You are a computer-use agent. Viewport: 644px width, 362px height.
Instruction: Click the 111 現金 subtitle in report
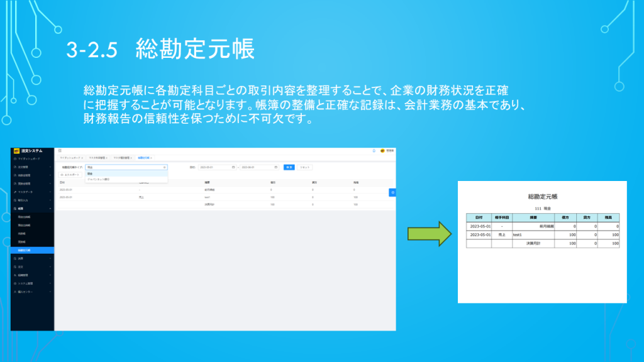[x=543, y=209]
